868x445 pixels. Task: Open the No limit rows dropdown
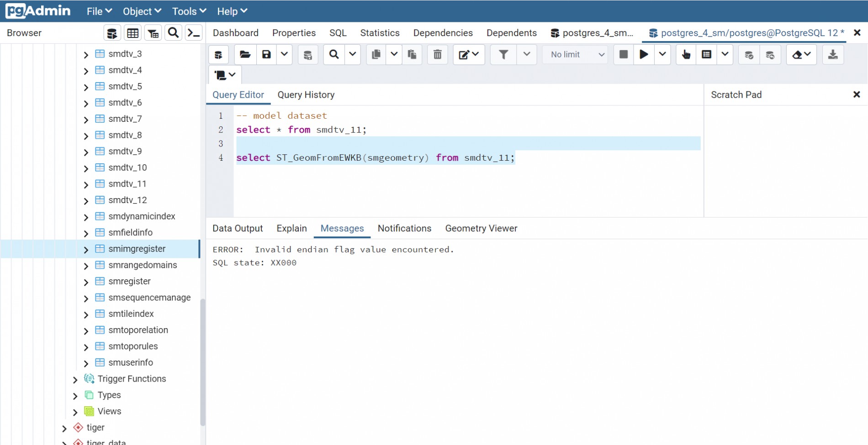(x=576, y=55)
